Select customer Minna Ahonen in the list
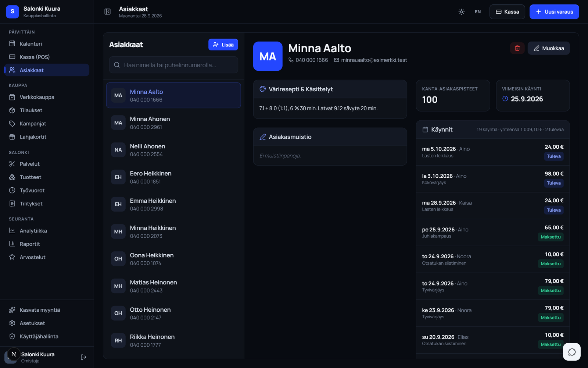 point(173,123)
